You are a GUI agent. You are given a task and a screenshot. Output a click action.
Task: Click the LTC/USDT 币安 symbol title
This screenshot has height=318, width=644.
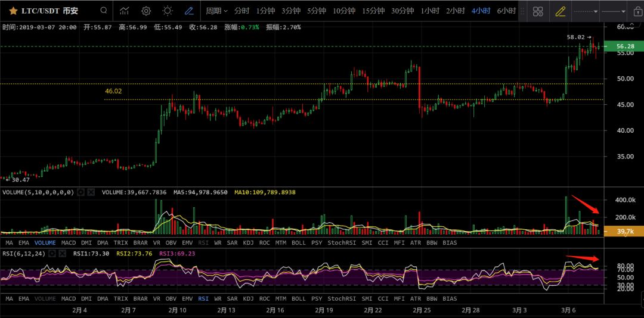(x=49, y=11)
